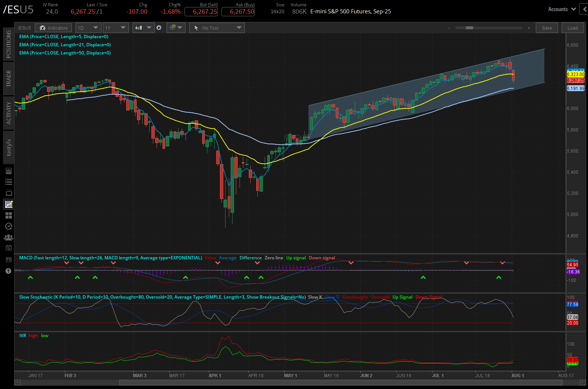The height and width of the screenshot is (389, 588).
Task: Click the IV Rank value 24.0
Action: tap(52, 11)
